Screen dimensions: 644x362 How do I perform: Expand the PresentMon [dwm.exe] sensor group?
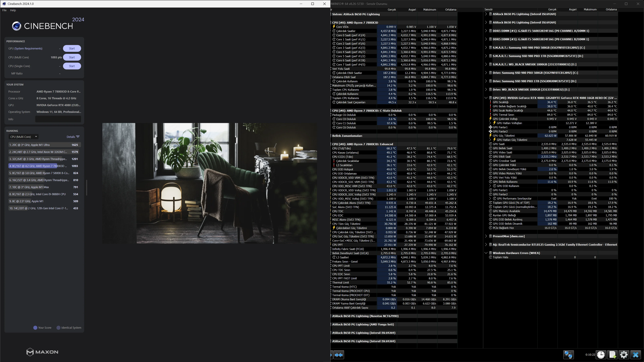pyautogui.click(x=486, y=236)
